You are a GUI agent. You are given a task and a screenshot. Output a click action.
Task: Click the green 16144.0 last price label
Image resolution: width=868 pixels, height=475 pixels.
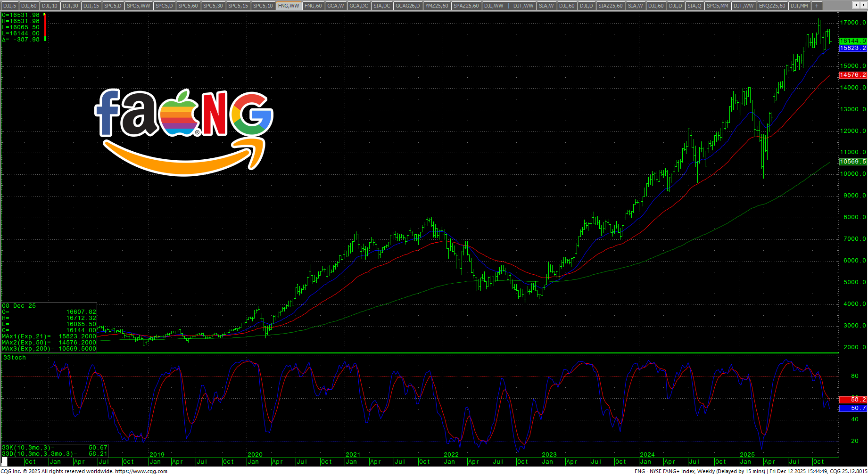point(853,41)
